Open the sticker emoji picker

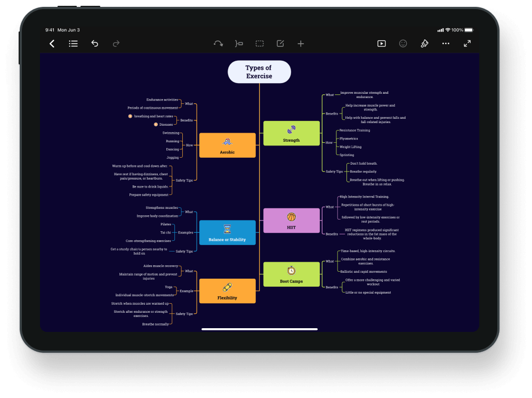403,44
